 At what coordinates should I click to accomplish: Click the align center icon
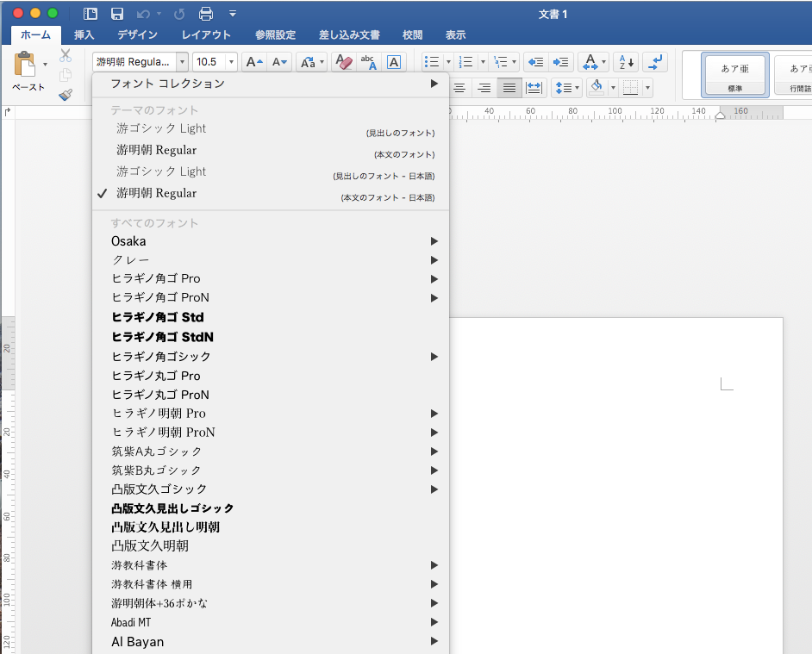(459, 88)
